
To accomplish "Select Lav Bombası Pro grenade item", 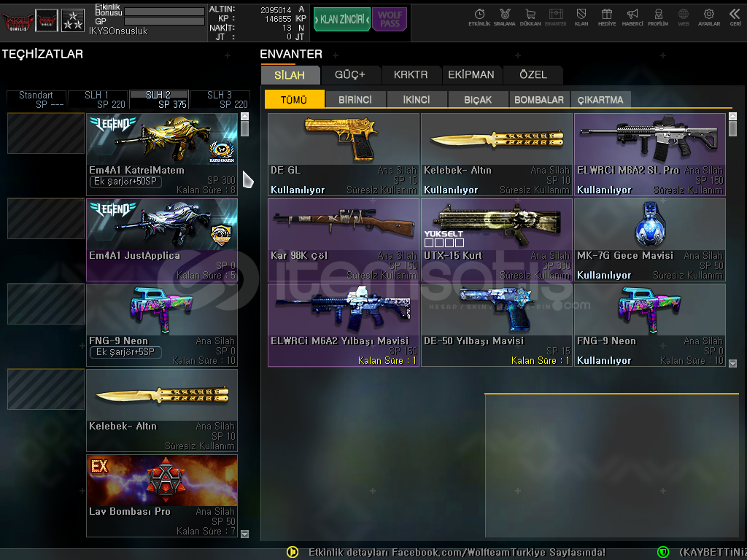I will [162, 496].
